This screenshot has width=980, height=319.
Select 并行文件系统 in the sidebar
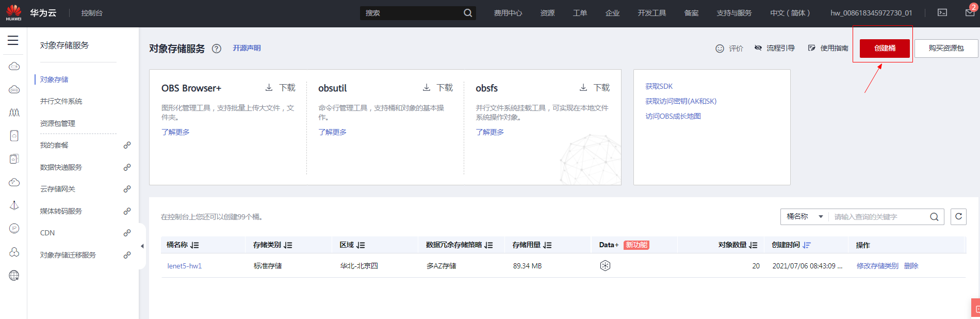[61, 101]
